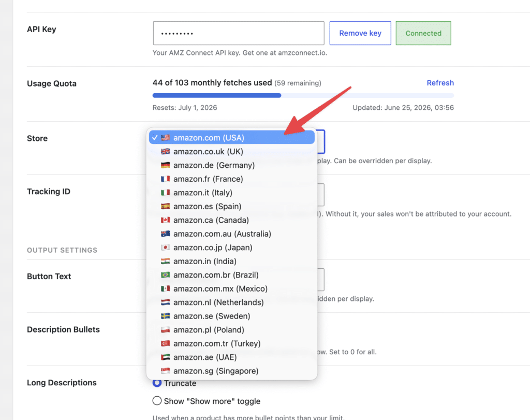The height and width of the screenshot is (420, 530).
Task: Click the Button Text input field edge
Action: [321, 280]
